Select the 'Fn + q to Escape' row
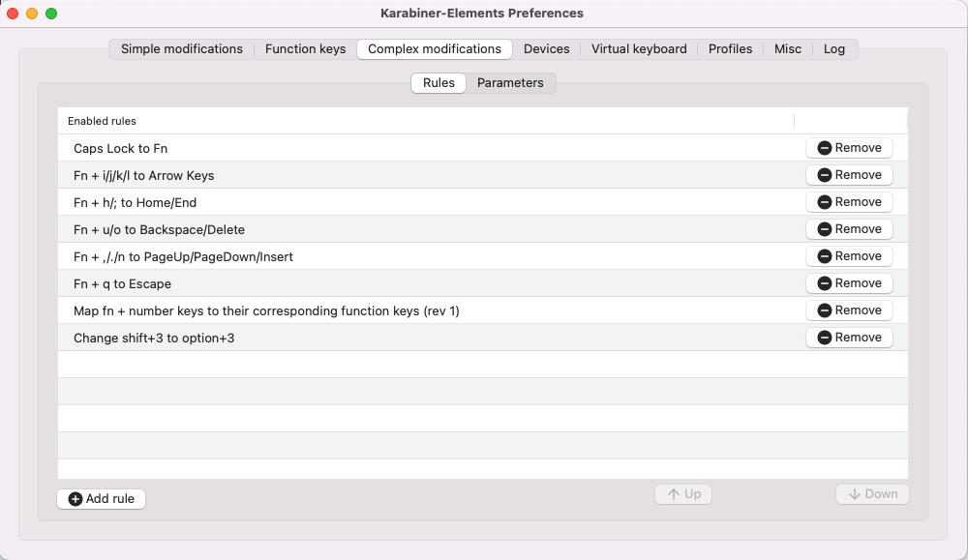Viewport: 968px width, 560px height. 483,283
